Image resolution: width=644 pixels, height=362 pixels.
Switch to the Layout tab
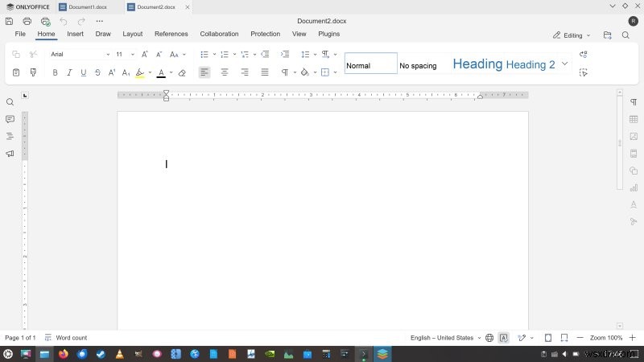[x=132, y=34]
